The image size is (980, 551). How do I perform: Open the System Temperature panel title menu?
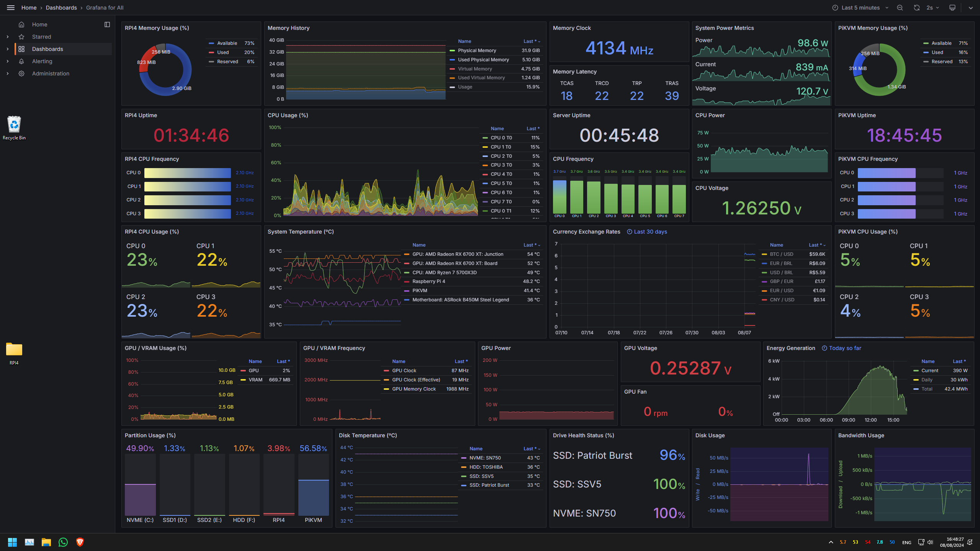(301, 232)
